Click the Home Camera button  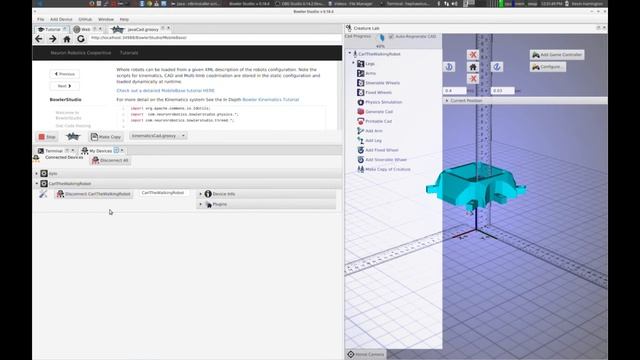366,354
